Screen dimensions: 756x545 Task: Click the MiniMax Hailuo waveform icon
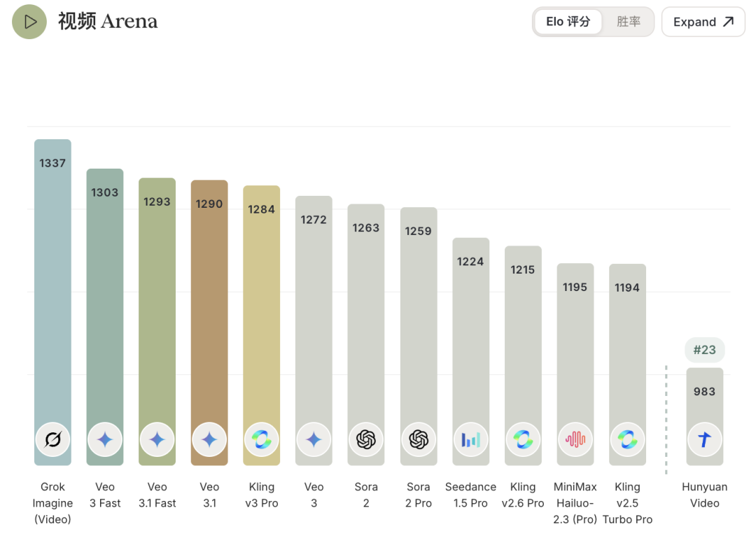(575, 439)
